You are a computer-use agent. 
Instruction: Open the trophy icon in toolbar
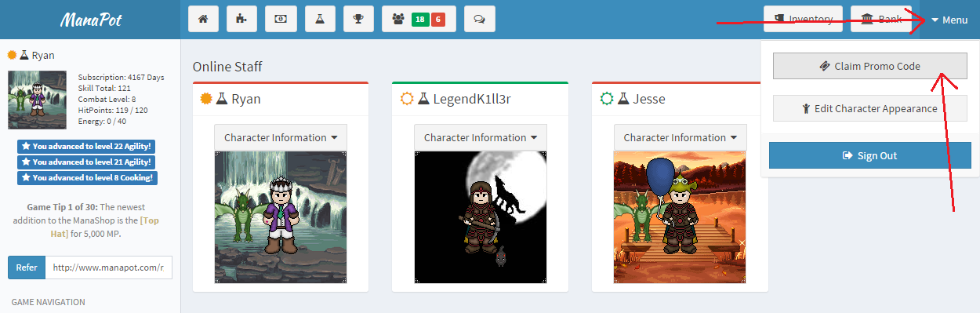point(358,19)
